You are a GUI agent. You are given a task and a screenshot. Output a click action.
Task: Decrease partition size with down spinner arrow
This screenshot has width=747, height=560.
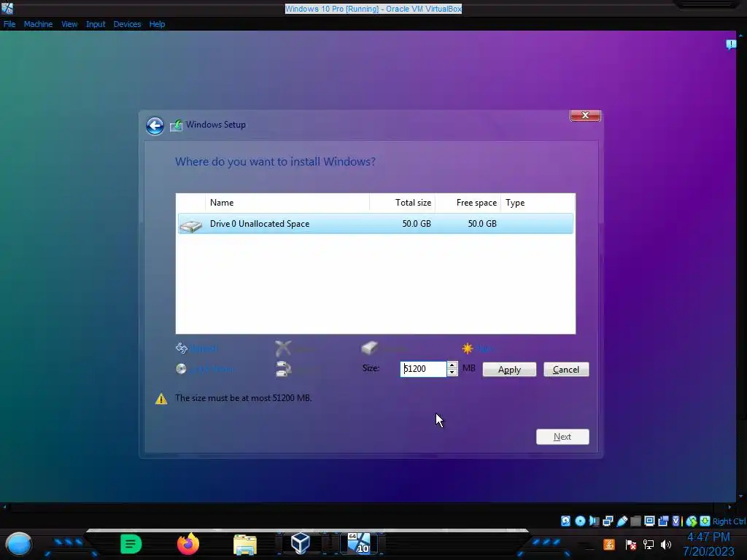(x=452, y=373)
